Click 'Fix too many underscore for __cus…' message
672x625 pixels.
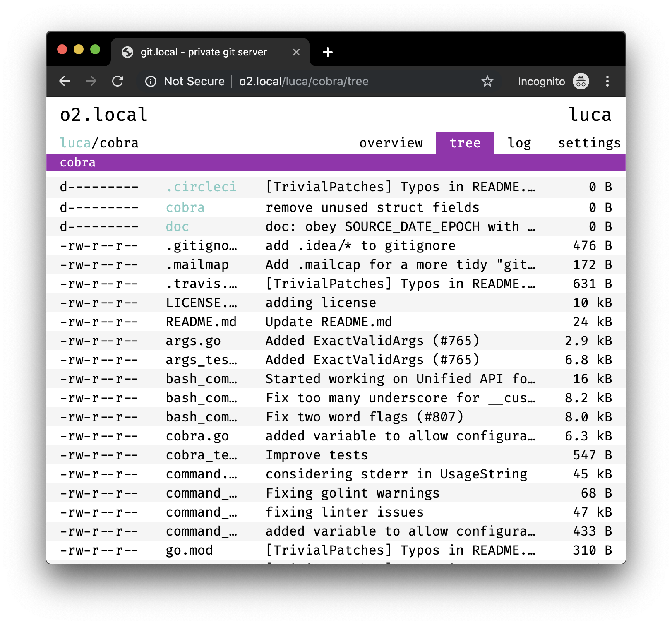[x=400, y=398]
